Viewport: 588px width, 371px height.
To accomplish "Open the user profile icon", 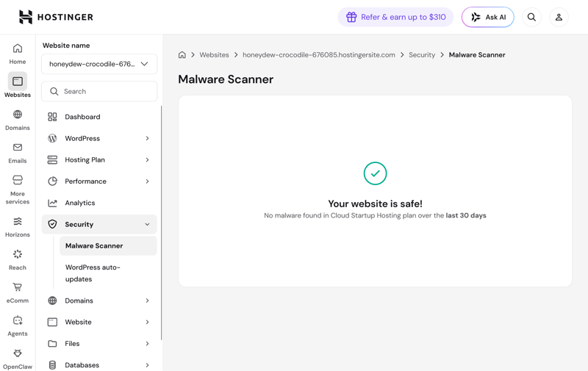I will 559,17.
